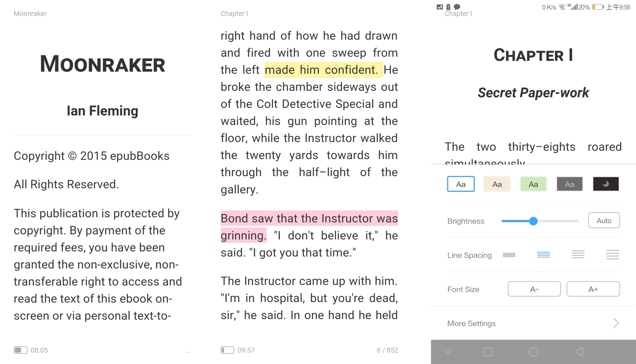The image size is (636, 364).
Task: Select the sepia background reading theme
Action: tap(497, 184)
